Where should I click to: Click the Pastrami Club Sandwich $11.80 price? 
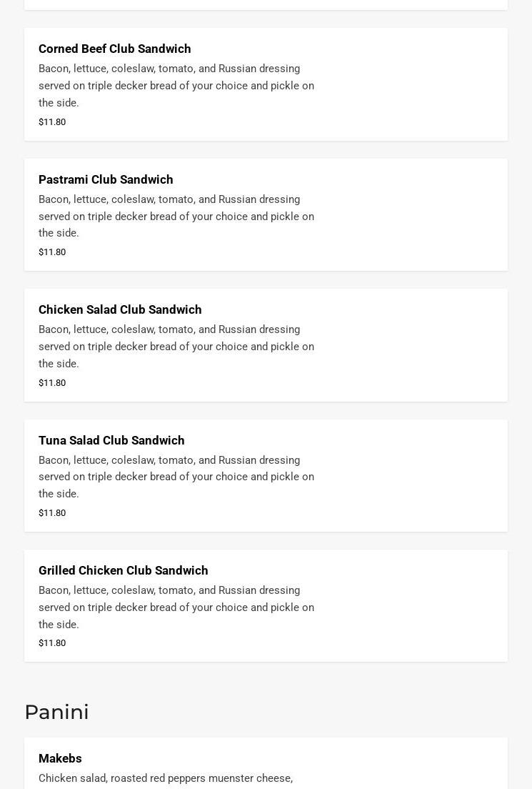[52, 252]
